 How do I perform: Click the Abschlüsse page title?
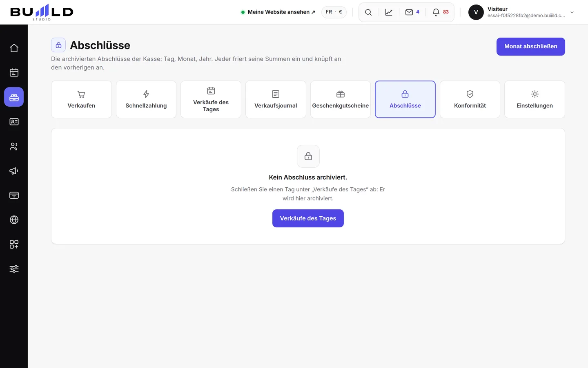point(100,45)
